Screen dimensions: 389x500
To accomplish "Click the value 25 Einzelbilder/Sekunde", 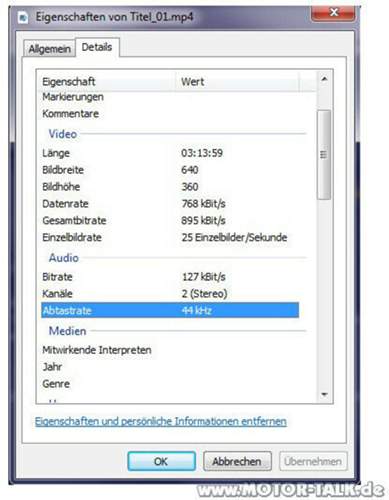I will point(234,238).
